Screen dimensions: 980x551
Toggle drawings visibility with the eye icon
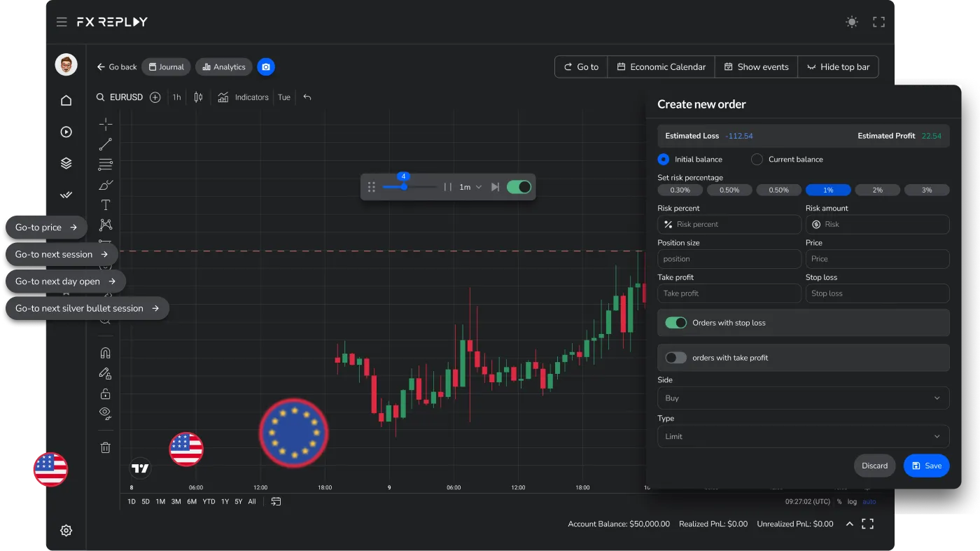(x=106, y=413)
